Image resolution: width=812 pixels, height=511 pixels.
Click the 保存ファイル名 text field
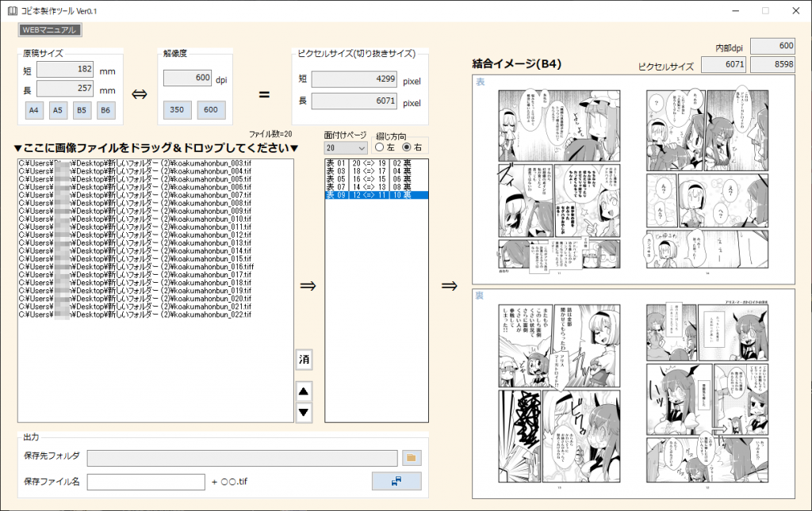click(x=146, y=482)
